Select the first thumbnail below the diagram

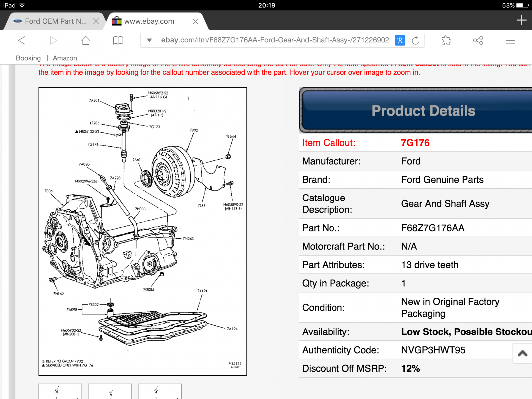[x=60, y=391]
